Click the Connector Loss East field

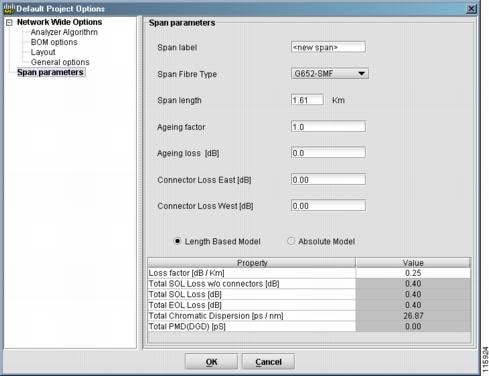pos(328,180)
